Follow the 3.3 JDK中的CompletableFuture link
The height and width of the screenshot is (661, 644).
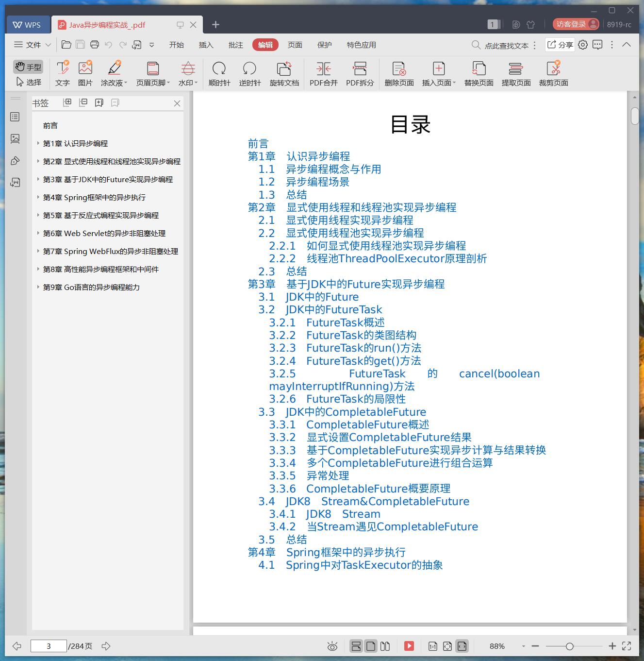pyautogui.click(x=342, y=412)
